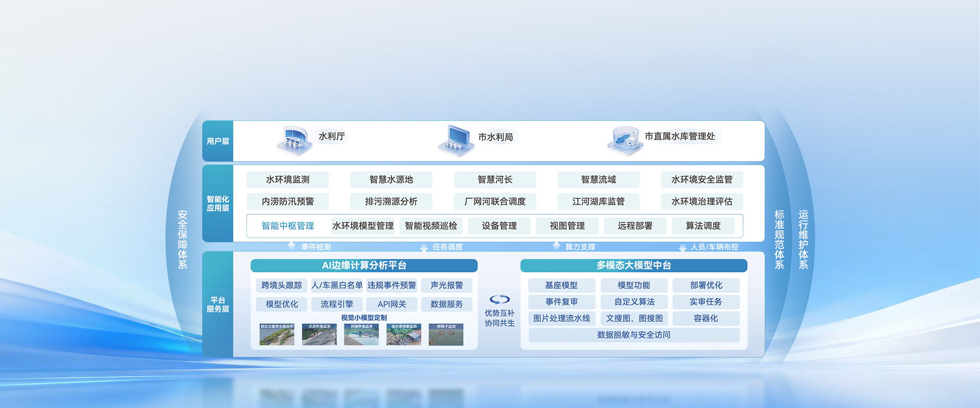
Task: Select the 网箱养鱼监测 thumbnail
Action: pyautogui.click(x=361, y=335)
